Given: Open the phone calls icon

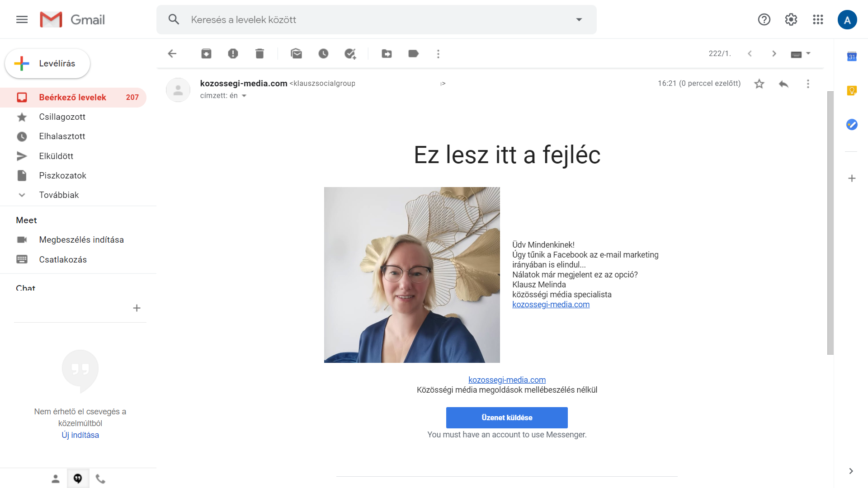Looking at the screenshot, I should (100, 479).
